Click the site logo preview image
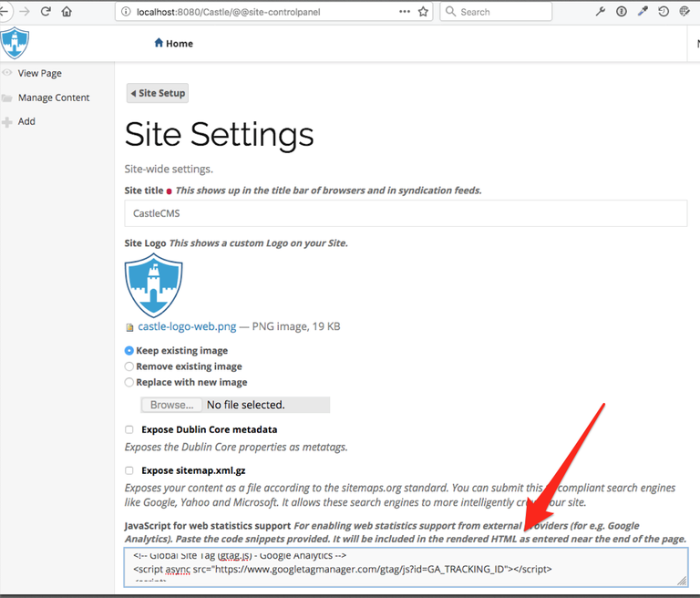 153,285
